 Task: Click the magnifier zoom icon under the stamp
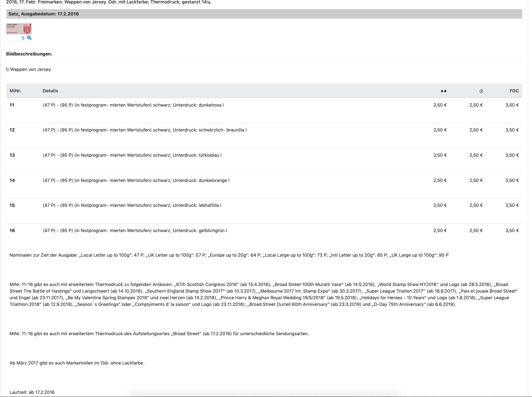29,38
